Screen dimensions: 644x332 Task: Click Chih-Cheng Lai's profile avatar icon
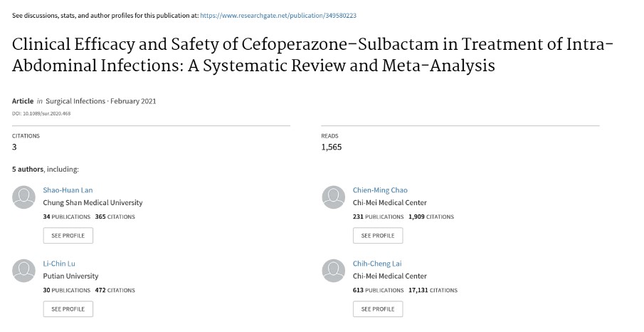tap(334, 271)
